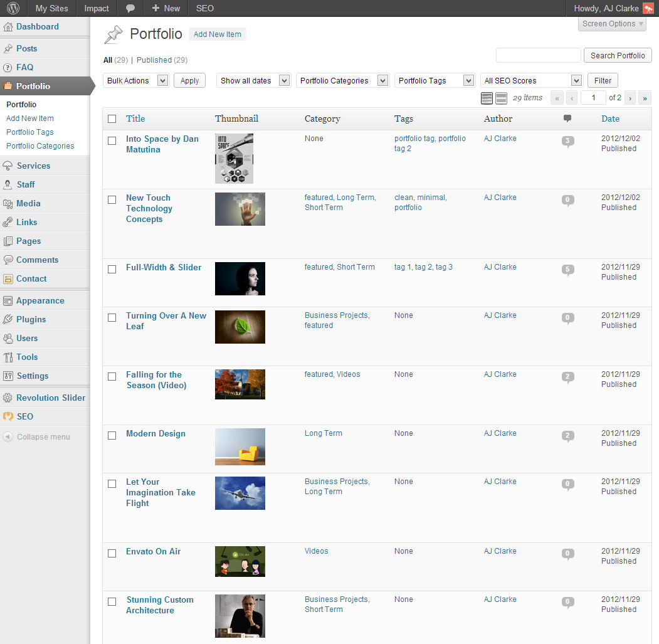Click the Add New Item button
The height and width of the screenshot is (644, 659).
(x=217, y=34)
